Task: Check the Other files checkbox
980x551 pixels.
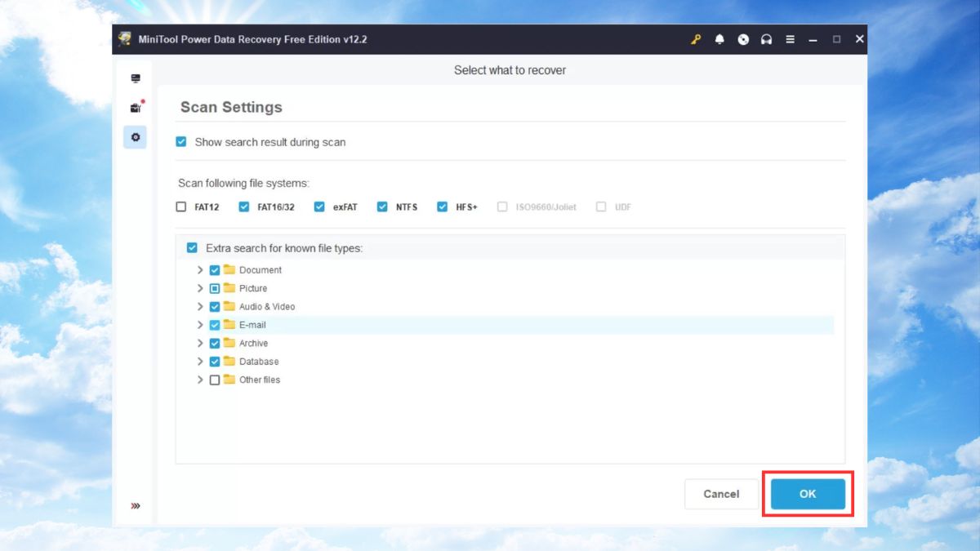Action: point(215,380)
